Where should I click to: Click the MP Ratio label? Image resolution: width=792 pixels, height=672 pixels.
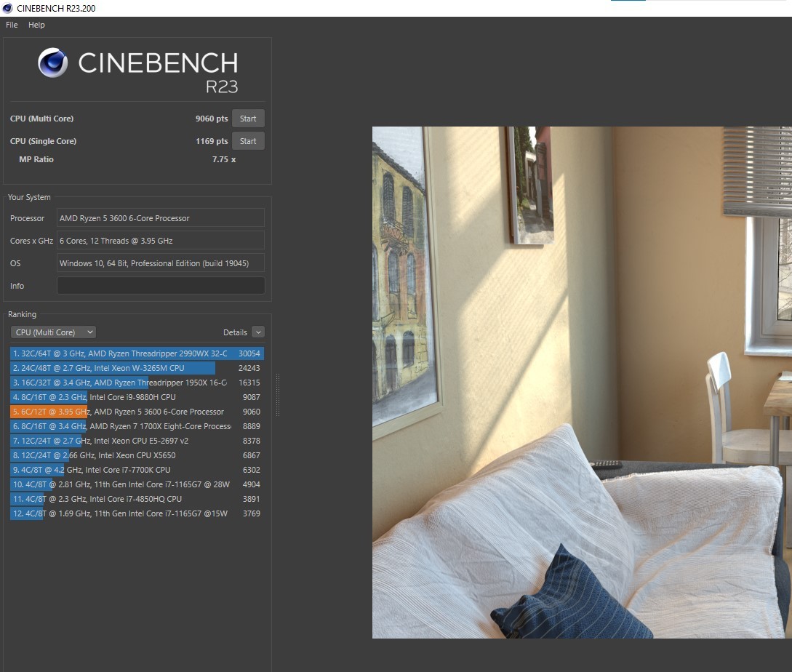tap(36, 159)
